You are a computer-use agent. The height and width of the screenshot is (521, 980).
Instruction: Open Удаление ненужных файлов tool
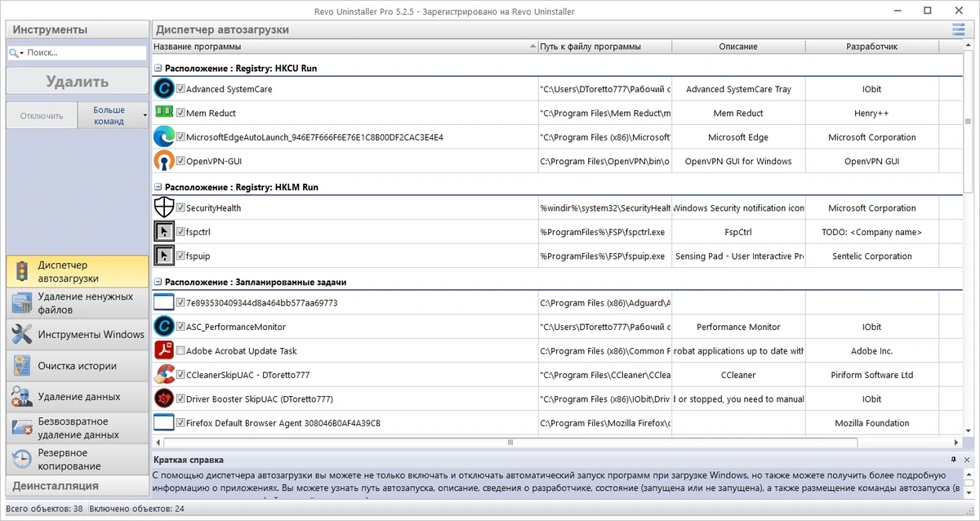coord(78,303)
